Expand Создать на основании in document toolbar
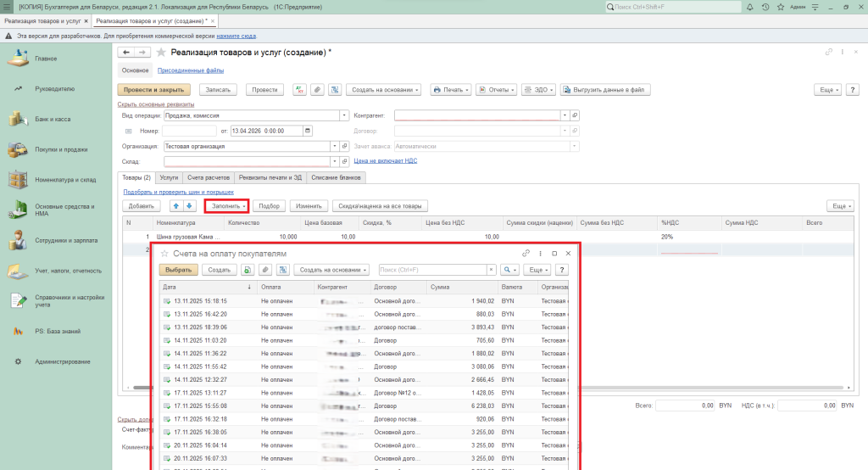 click(382, 89)
